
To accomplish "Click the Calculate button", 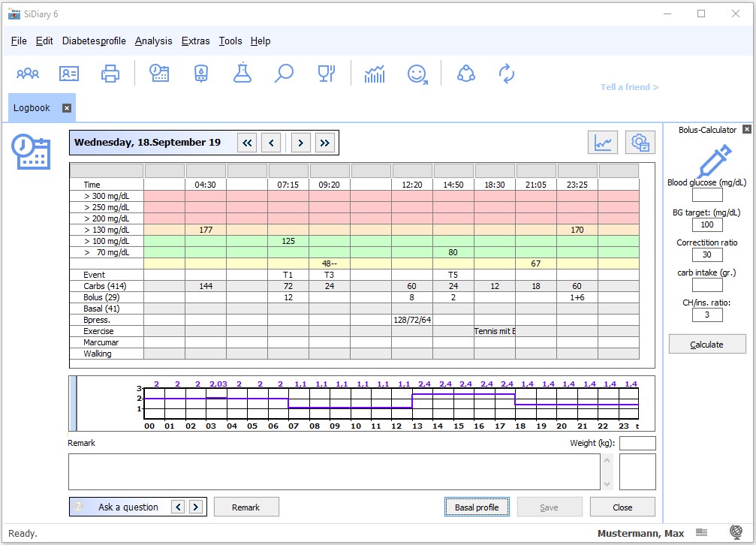I will pos(706,345).
